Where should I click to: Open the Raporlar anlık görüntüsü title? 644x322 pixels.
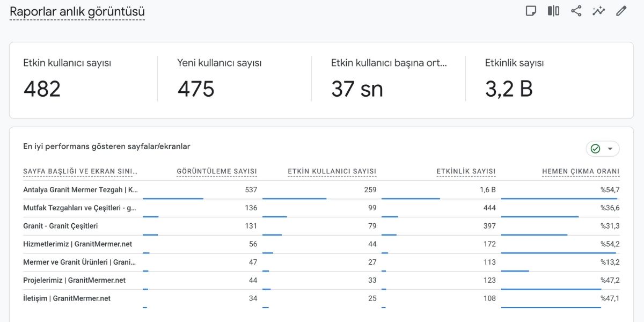click(x=77, y=12)
